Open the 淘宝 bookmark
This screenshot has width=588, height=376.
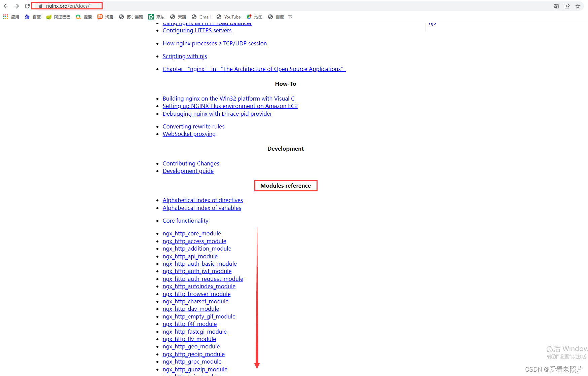[x=105, y=17]
